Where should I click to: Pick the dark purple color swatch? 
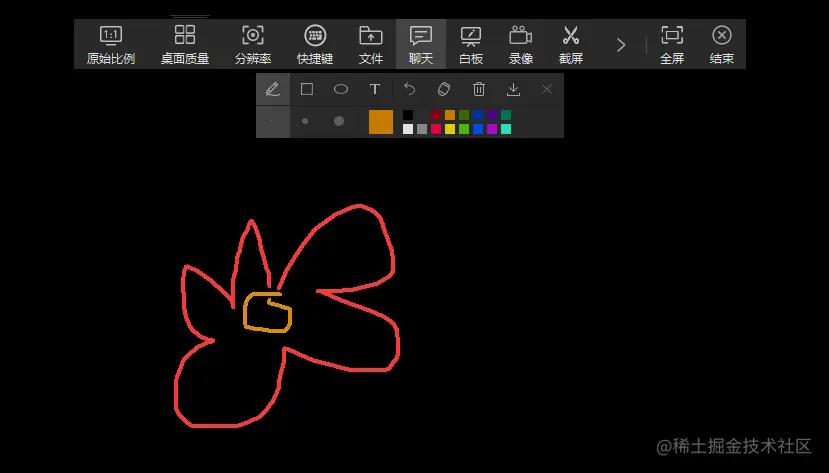click(492, 115)
